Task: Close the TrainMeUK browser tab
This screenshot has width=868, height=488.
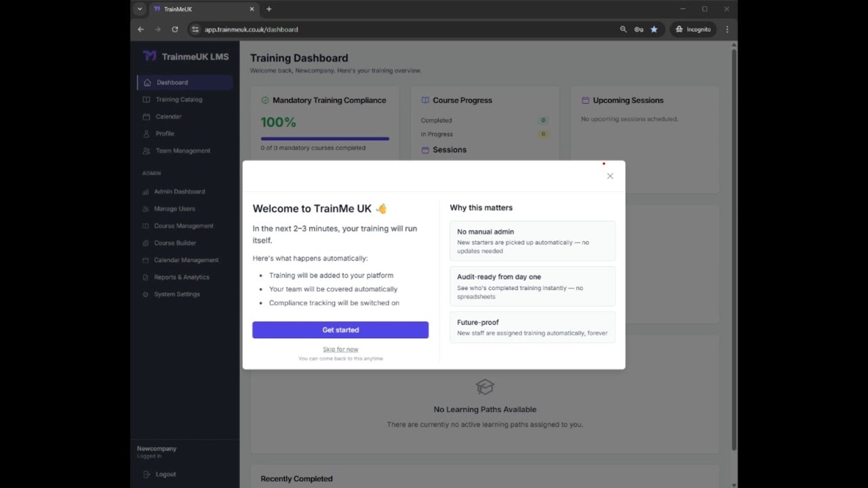Action: (252, 9)
